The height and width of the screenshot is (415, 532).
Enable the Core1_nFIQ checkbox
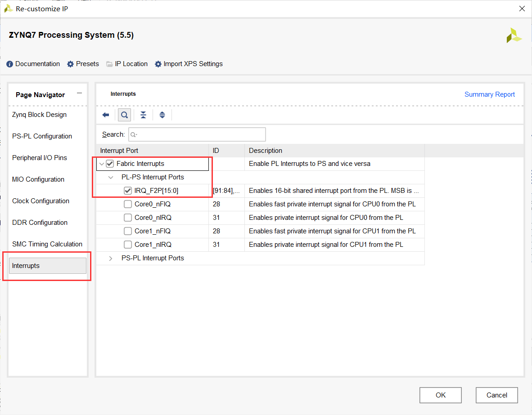click(x=127, y=231)
